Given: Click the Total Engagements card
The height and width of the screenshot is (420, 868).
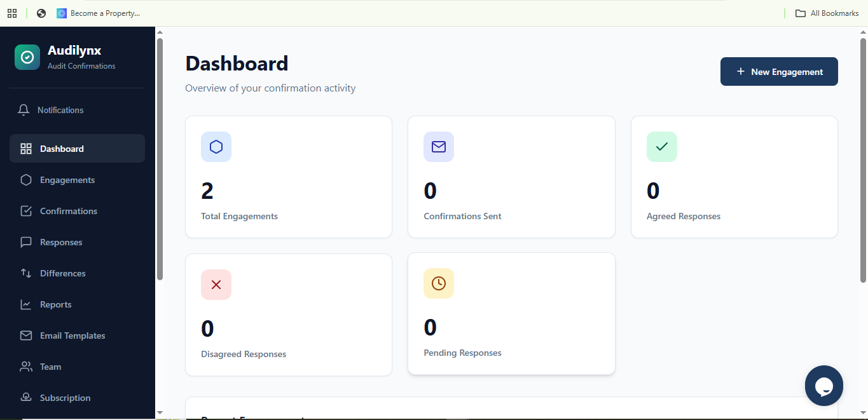Looking at the screenshot, I should pos(289,177).
